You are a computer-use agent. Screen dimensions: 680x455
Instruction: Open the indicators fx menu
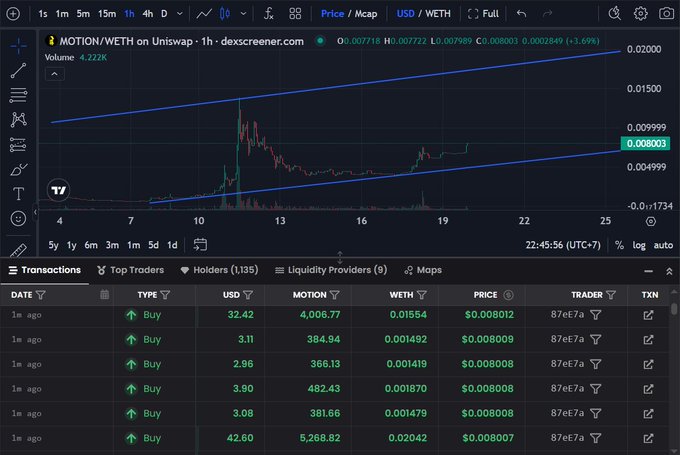pos(268,14)
